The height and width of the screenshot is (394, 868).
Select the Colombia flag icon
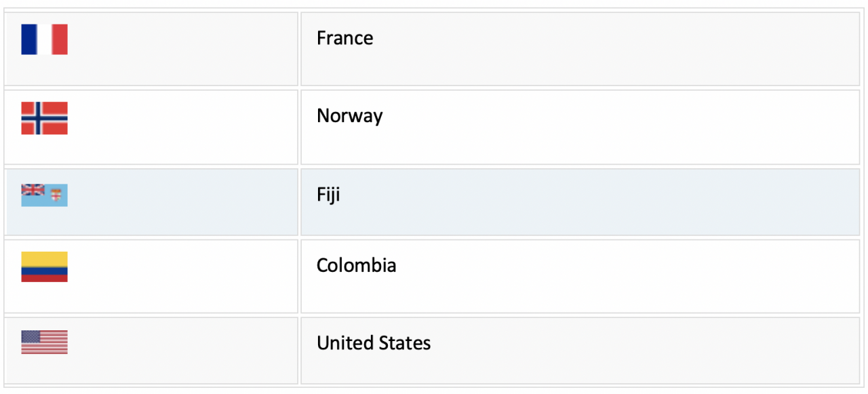click(44, 267)
